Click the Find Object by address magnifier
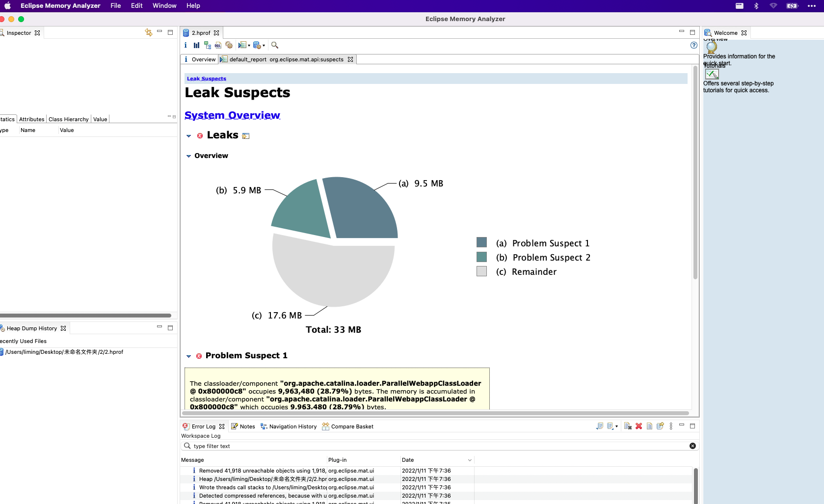This screenshot has height=504, width=824. click(275, 45)
